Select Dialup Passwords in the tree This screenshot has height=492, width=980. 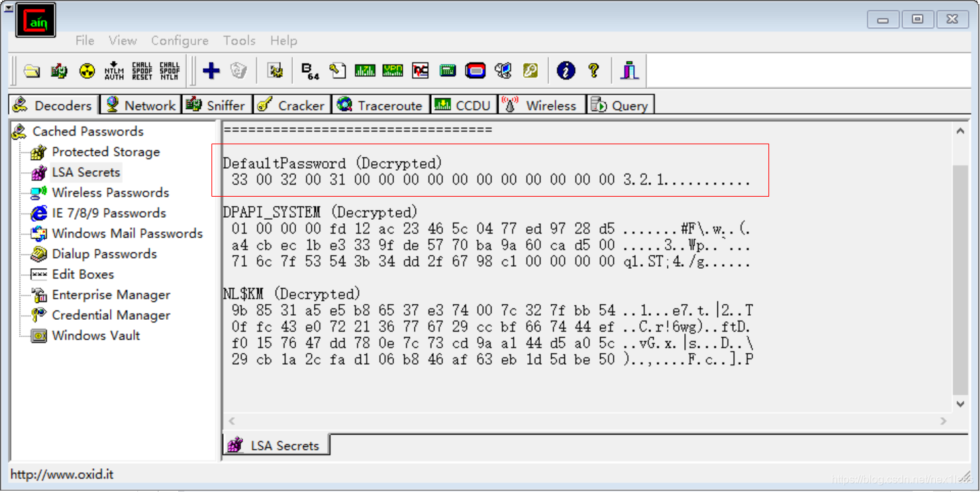point(104,254)
